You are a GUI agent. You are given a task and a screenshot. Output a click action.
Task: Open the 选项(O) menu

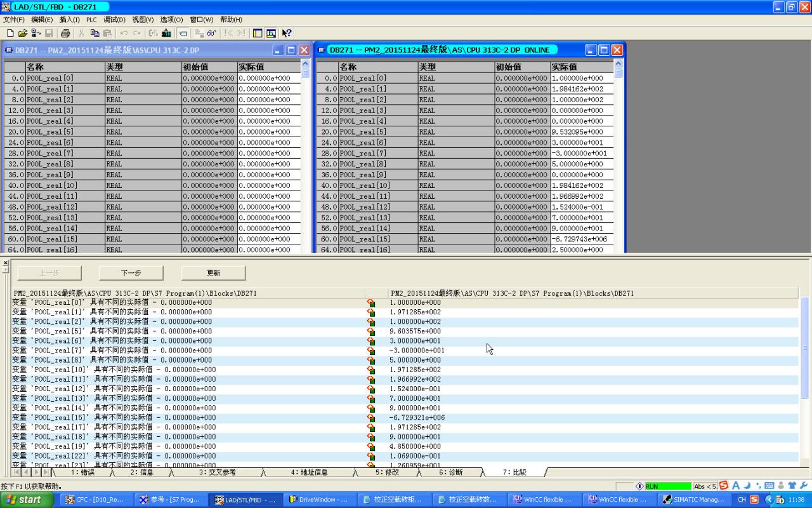(171, 20)
